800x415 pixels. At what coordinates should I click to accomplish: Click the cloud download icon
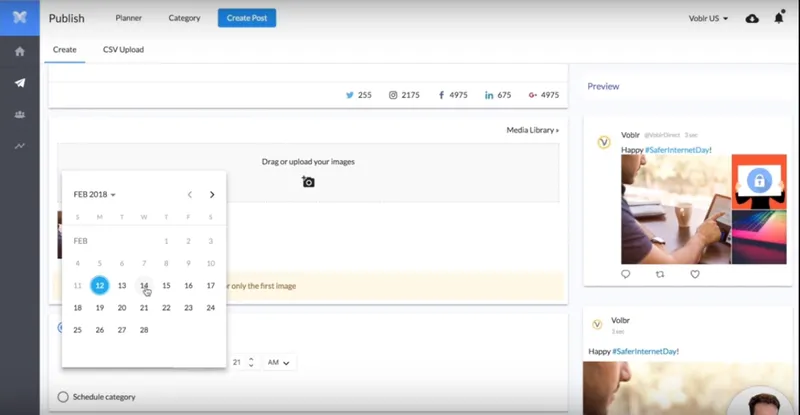(752, 18)
